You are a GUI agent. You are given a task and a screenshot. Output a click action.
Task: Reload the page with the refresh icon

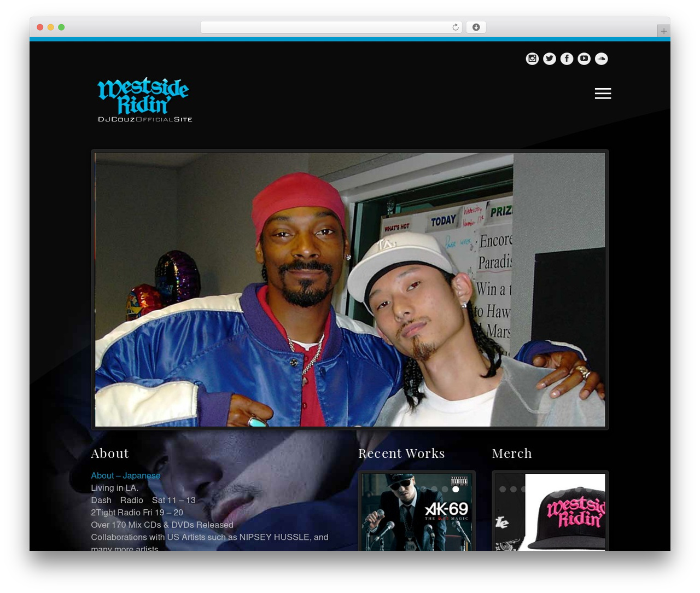(x=456, y=27)
